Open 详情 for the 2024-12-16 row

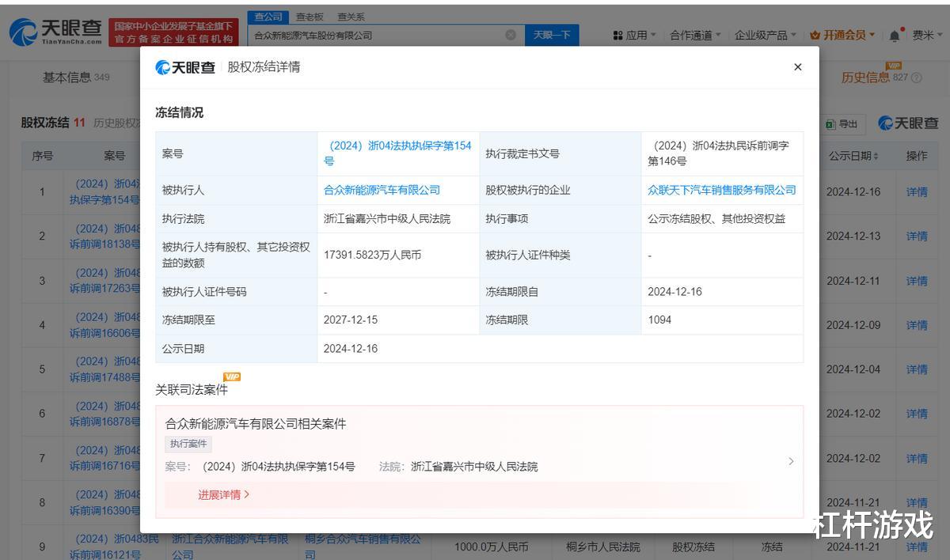917,191
